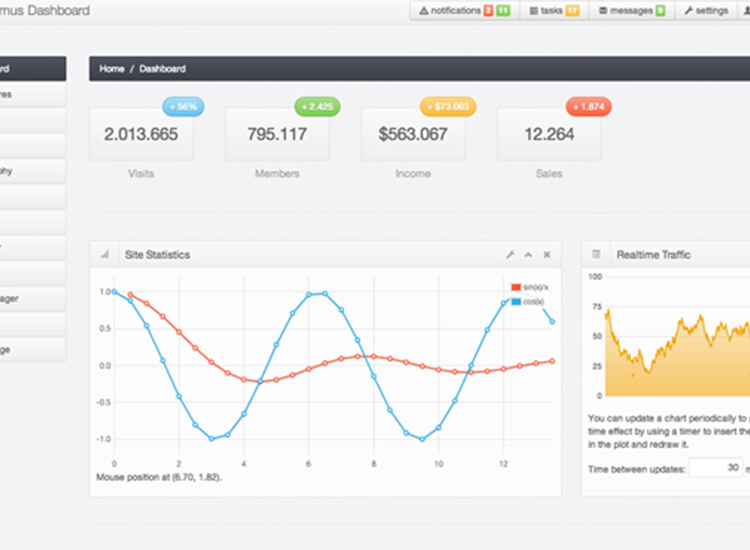The height and width of the screenshot is (550, 750).
Task: Close the Site Statistics panel
Action: coord(547,255)
